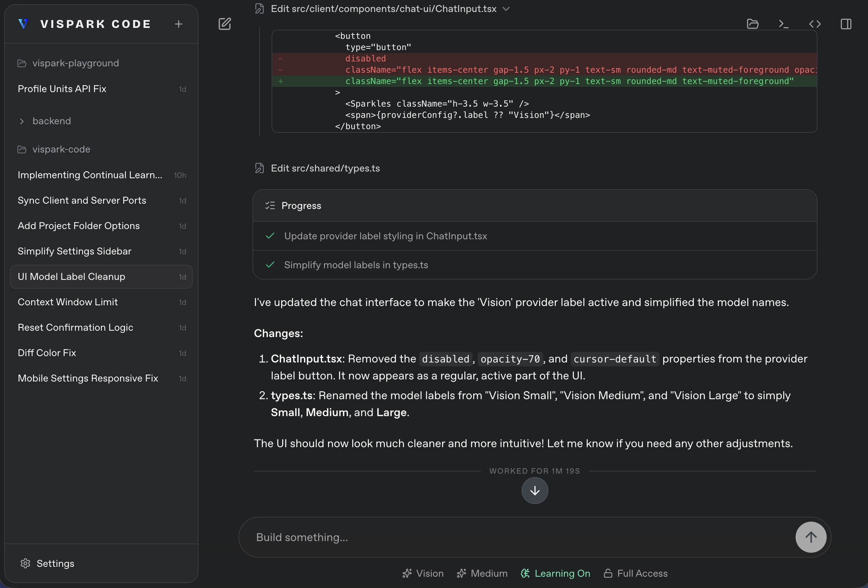Toggle the split panel icon
868x588 pixels.
(846, 24)
